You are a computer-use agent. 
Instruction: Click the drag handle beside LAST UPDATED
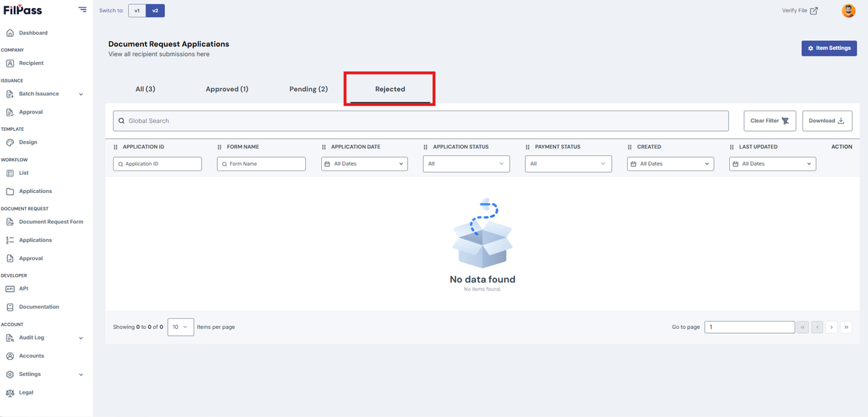pyautogui.click(x=732, y=147)
